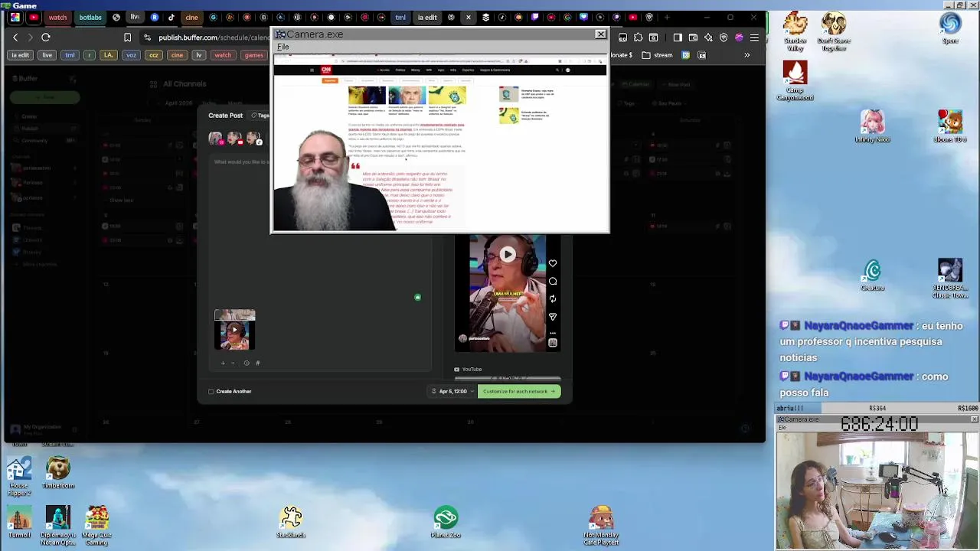Toggle the browser sidebar panel icon
The height and width of the screenshot is (551, 980).
(677, 37)
